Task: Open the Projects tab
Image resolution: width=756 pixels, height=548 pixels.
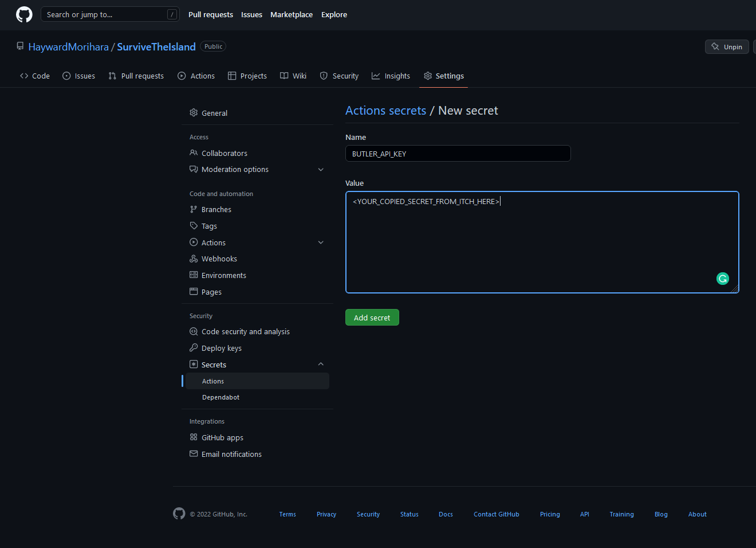Action: [x=247, y=76]
